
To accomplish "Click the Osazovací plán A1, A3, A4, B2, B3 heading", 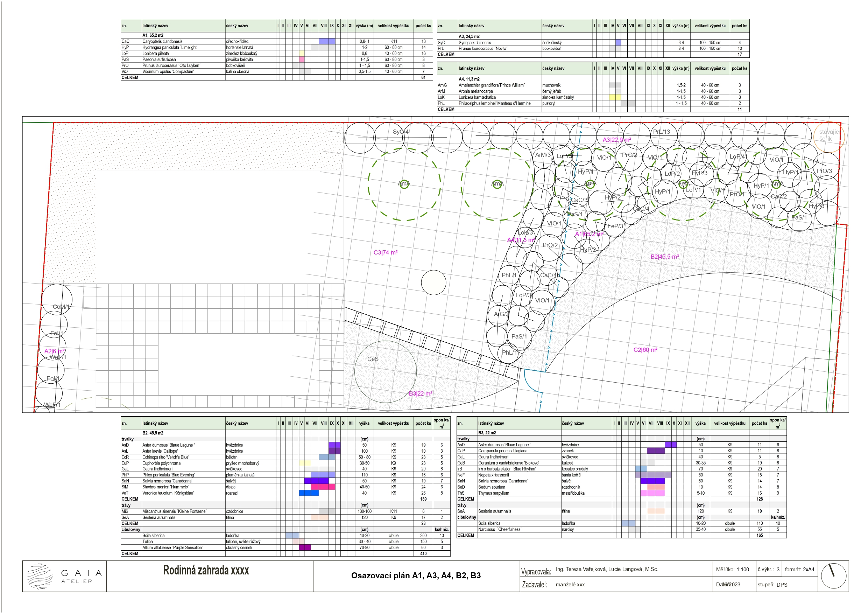I will point(416,575).
